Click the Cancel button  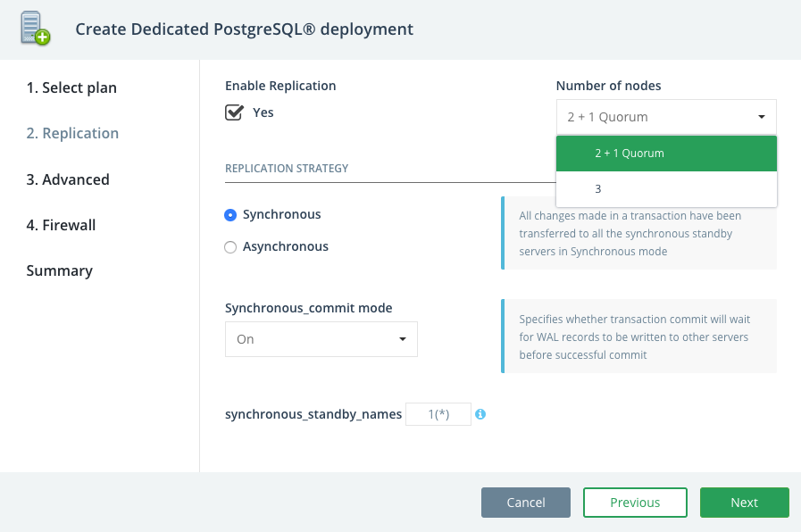pyautogui.click(x=526, y=503)
